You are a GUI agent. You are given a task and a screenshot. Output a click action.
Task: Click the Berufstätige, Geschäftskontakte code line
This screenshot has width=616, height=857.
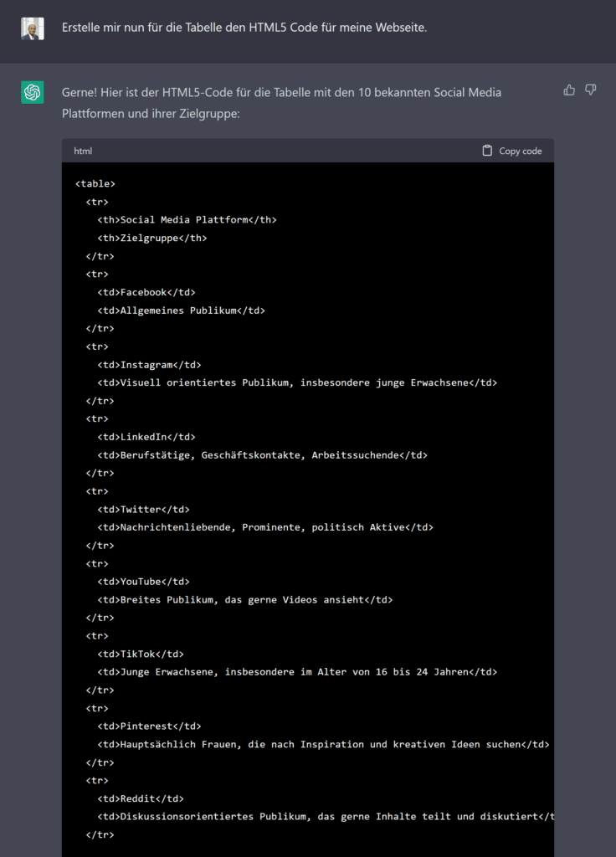point(262,454)
